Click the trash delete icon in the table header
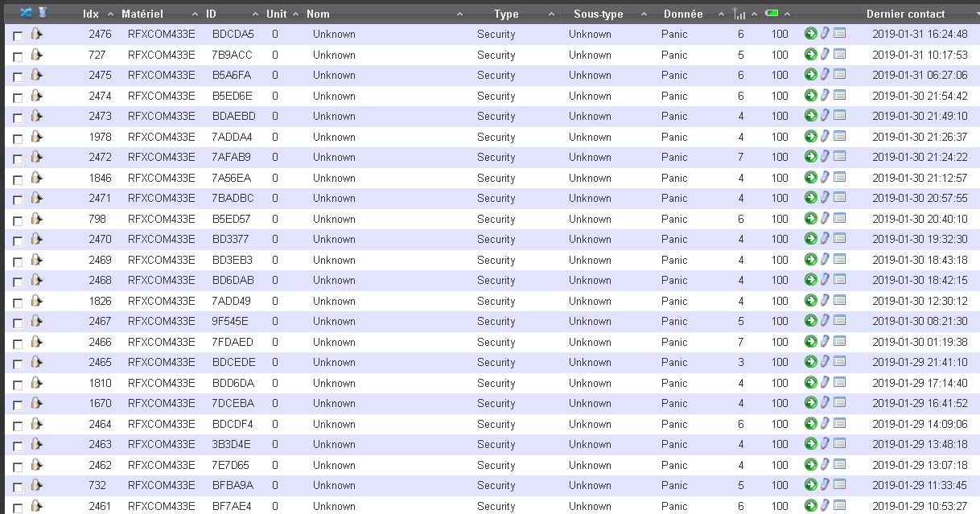 (43, 13)
